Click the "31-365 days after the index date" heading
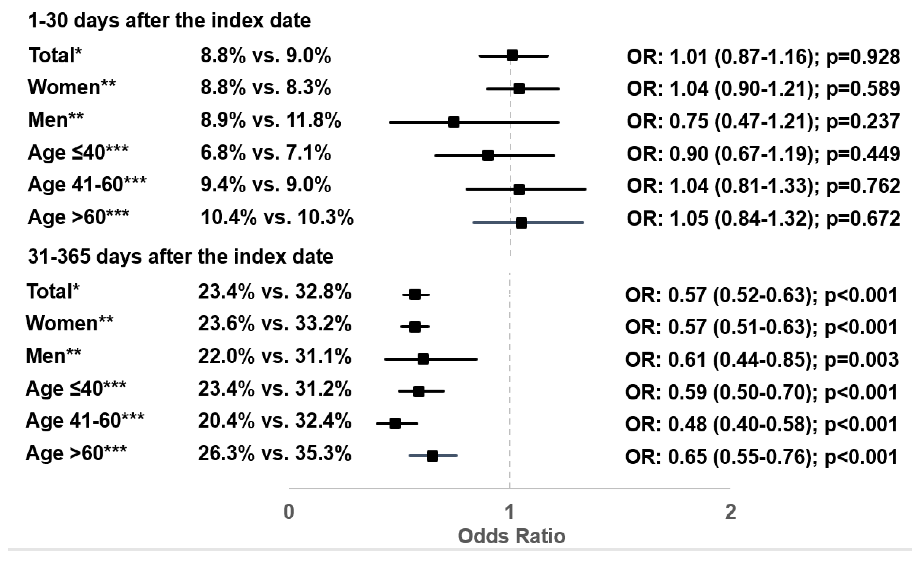924x562 pixels. click(181, 257)
